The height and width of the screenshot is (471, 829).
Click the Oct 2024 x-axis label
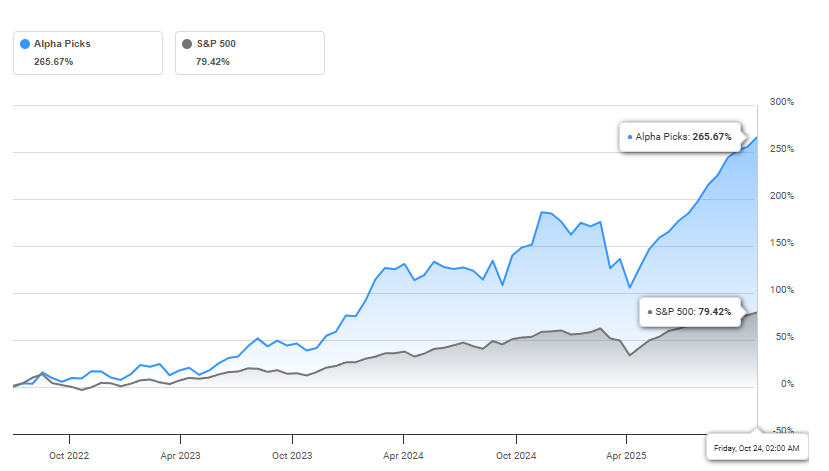point(517,455)
